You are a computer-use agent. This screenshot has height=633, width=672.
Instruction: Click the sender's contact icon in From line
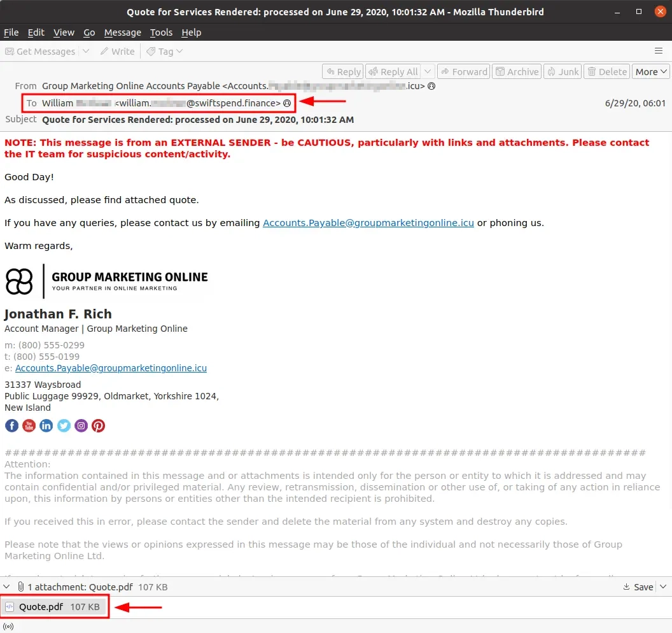pos(431,86)
